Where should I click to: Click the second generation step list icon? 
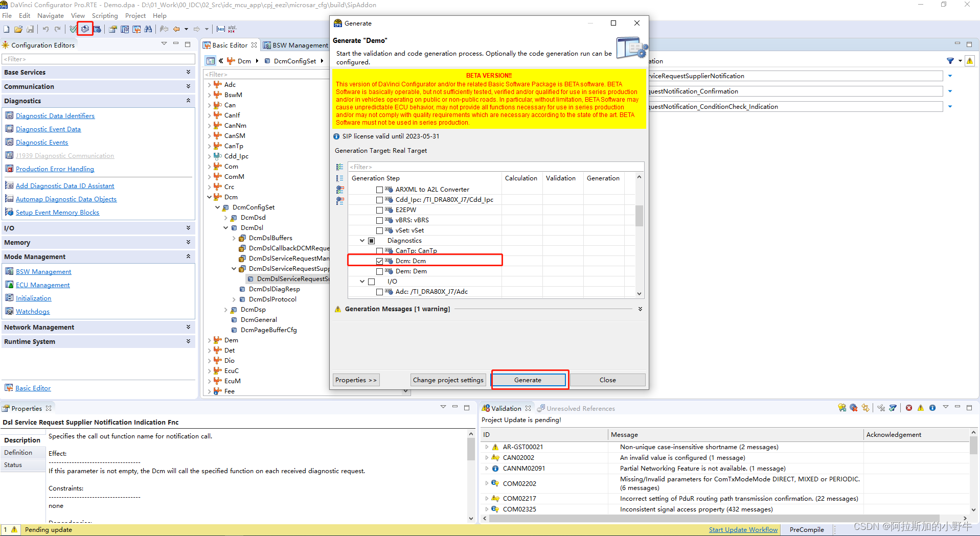(x=340, y=178)
